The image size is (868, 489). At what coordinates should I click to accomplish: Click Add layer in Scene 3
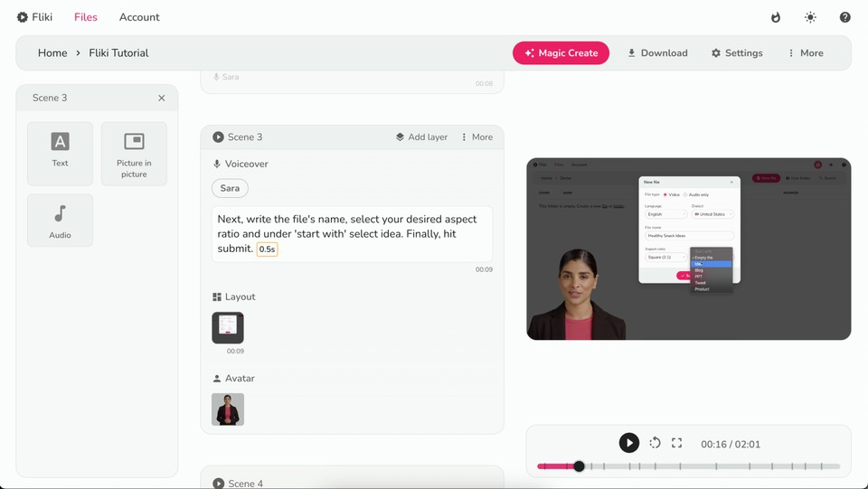tap(421, 137)
